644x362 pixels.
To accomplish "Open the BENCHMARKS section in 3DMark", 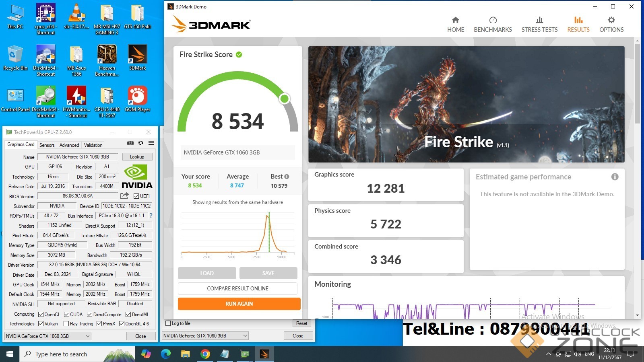I will tap(493, 25).
